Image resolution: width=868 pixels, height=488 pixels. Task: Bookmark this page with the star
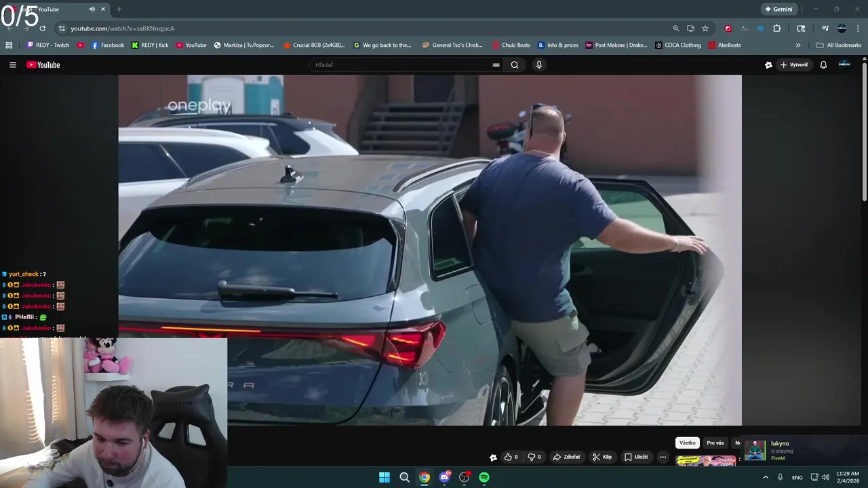point(705,28)
